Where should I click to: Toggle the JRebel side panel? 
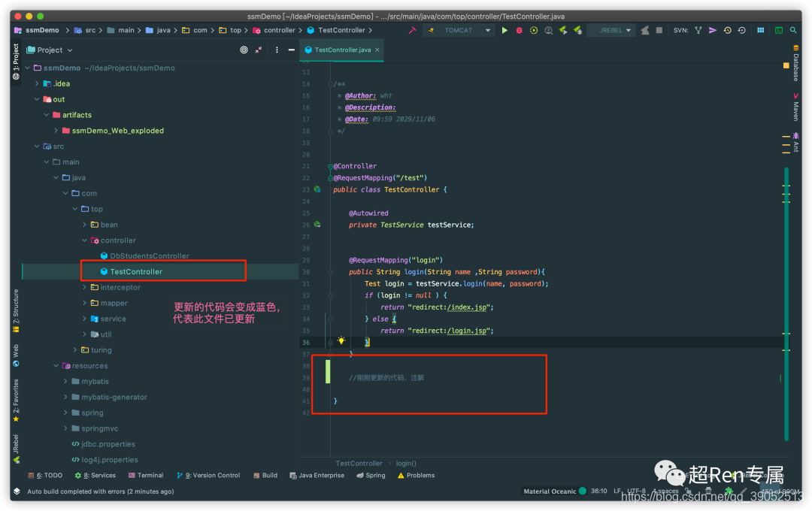tap(16, 449)
